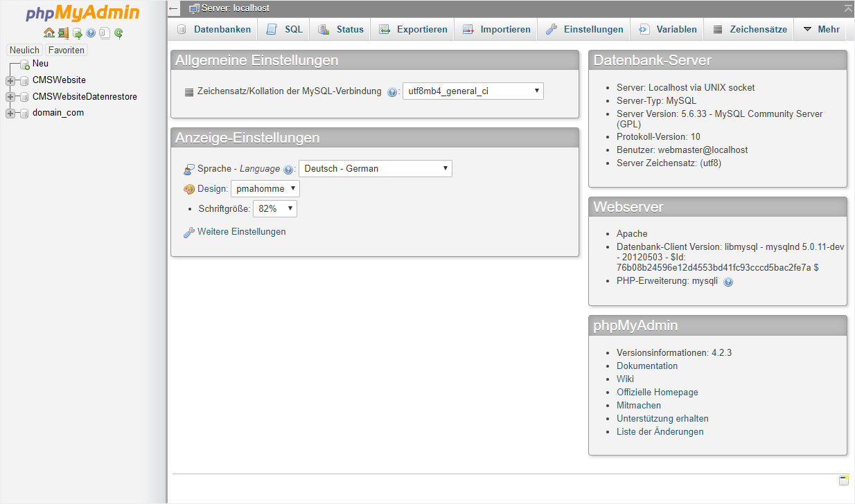The width and height of the screenshot is (855, 504).
Task: Click the documents copy icon in sidebar
Action: 105,33
